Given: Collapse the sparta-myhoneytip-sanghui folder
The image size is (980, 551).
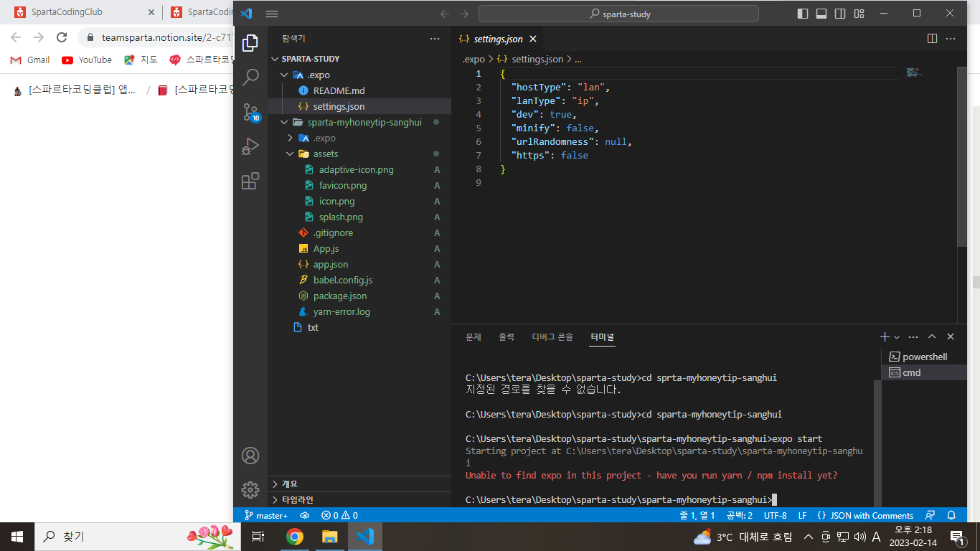Looking at the screenshot, I should 285,122.
